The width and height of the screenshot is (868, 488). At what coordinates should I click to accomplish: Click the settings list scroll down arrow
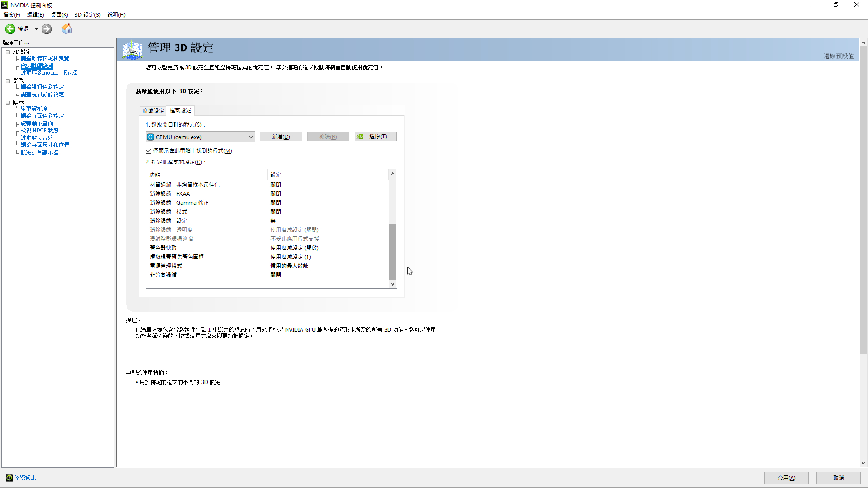pos(392,284)
